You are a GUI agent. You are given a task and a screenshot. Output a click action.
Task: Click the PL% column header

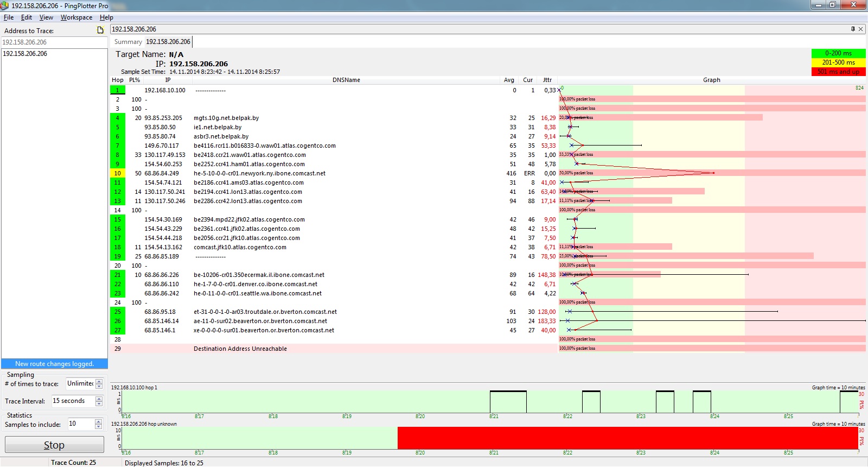[135, 80]
